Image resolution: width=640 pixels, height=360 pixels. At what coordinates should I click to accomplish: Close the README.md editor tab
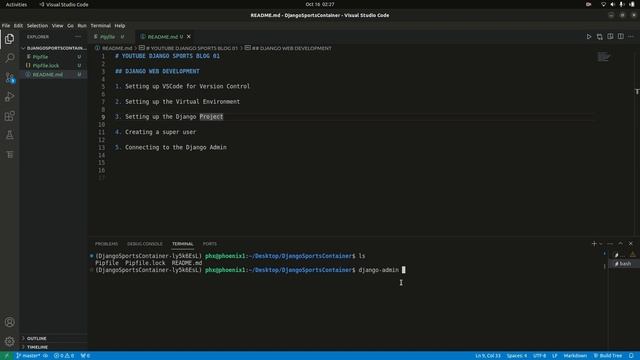(x=189, y=37)
